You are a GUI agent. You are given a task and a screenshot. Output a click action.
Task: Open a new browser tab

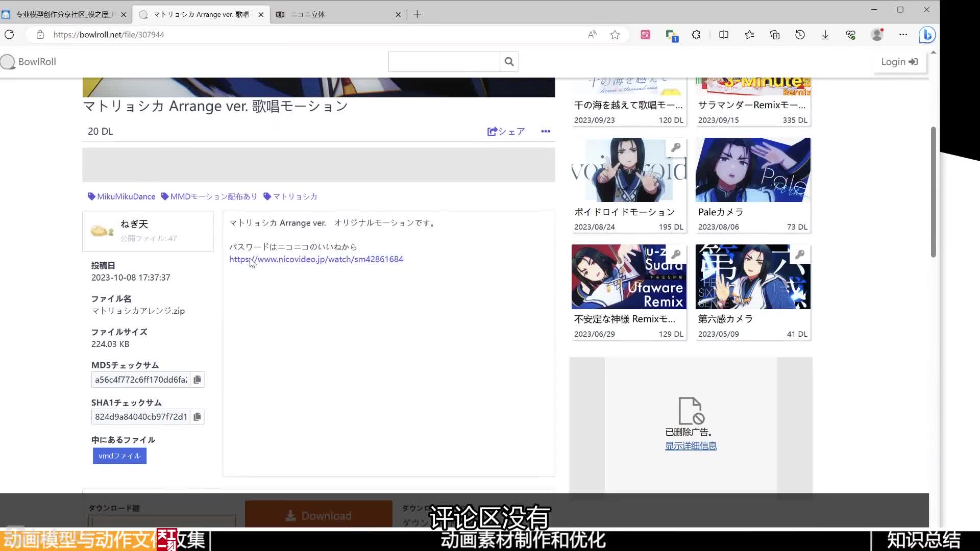coord(417,14)
